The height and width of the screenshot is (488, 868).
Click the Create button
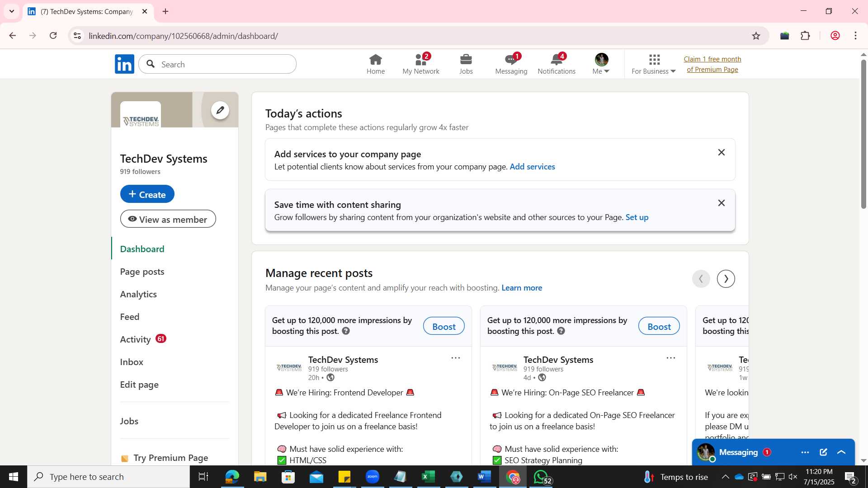tap(147, 194)
